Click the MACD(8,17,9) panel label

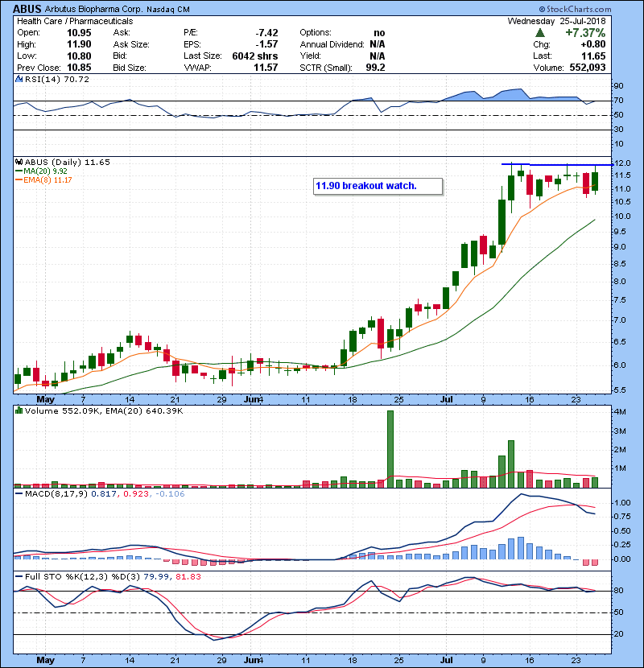[56, 494]
